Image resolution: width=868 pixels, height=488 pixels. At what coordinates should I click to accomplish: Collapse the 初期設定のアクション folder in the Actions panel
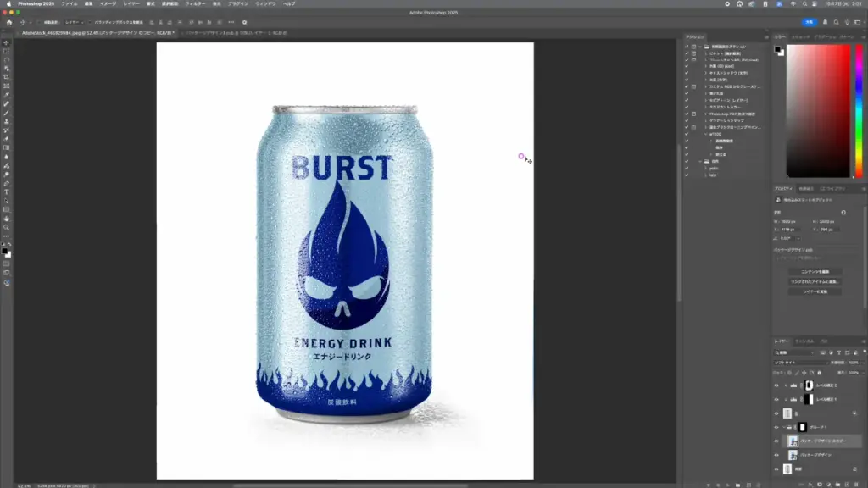[703, 47]
